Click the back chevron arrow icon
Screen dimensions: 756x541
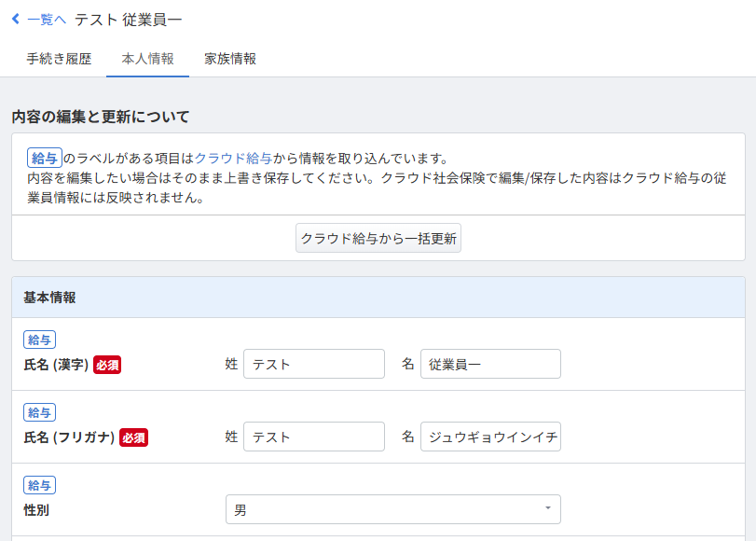click(16, 19)
